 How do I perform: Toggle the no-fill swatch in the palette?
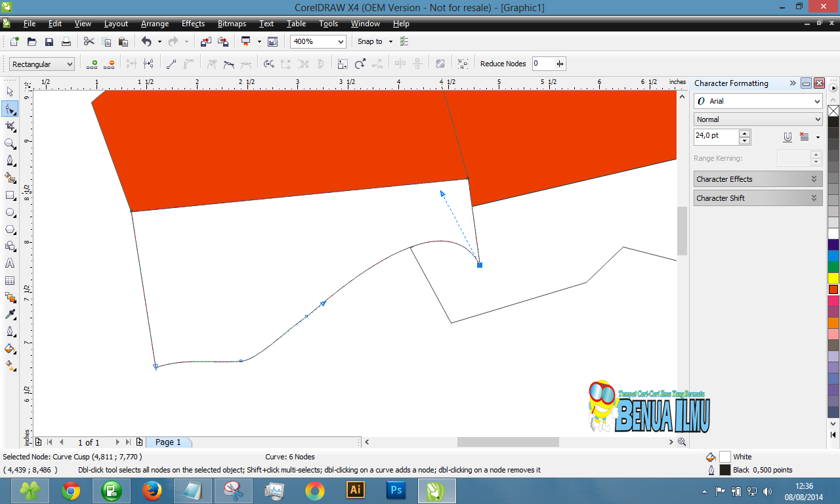click(x=833, y=111)
